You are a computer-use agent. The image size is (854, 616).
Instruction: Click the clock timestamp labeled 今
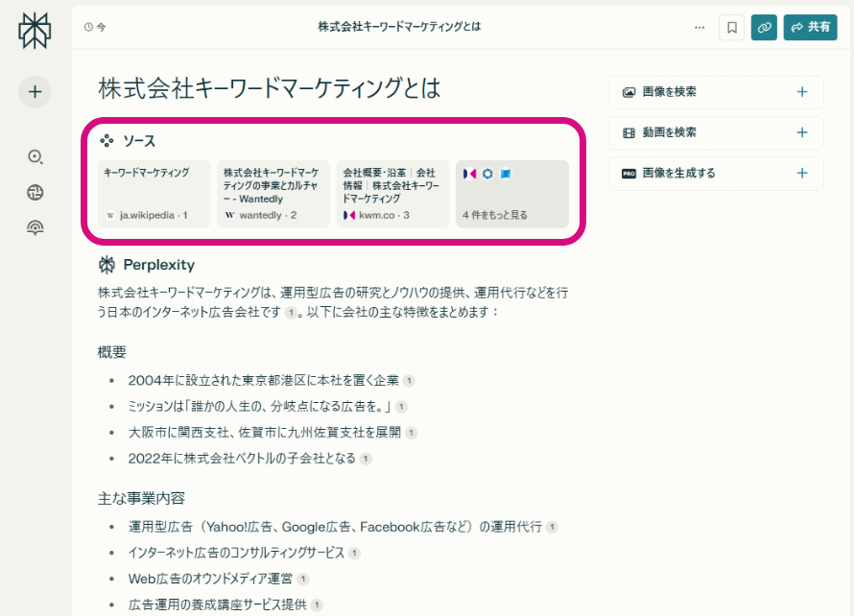point(95,27)
